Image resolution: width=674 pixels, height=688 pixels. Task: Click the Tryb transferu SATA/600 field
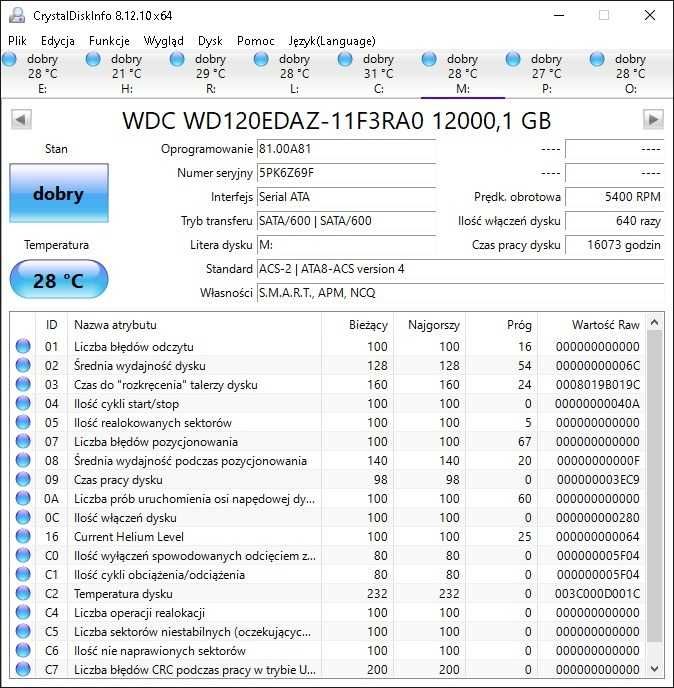[x=346, y=221]
